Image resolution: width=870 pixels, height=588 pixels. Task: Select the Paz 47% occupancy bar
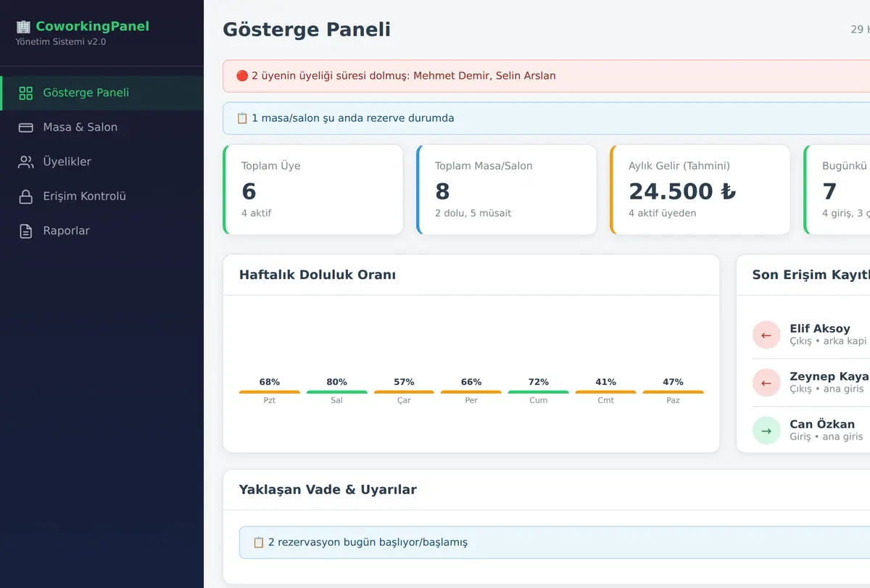[x=673, y=392]
